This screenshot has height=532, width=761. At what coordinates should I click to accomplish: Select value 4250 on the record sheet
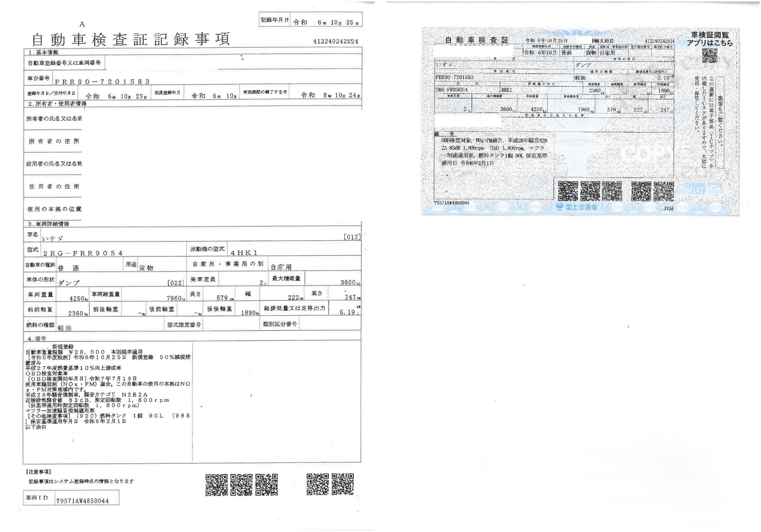(x=77, y=298)
